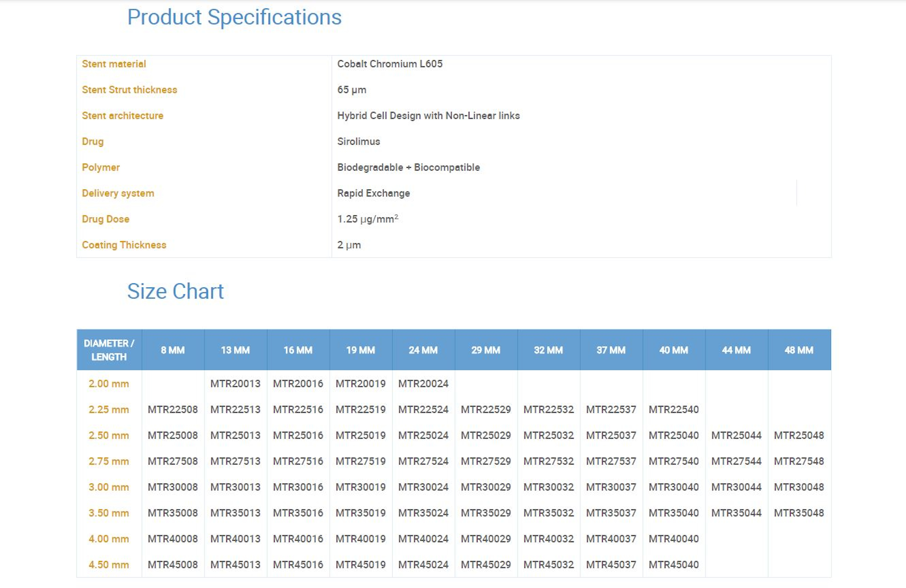Viewport: 906px width, 588px height.
Task: Click product code MTR30008
Action: [173, 487]
